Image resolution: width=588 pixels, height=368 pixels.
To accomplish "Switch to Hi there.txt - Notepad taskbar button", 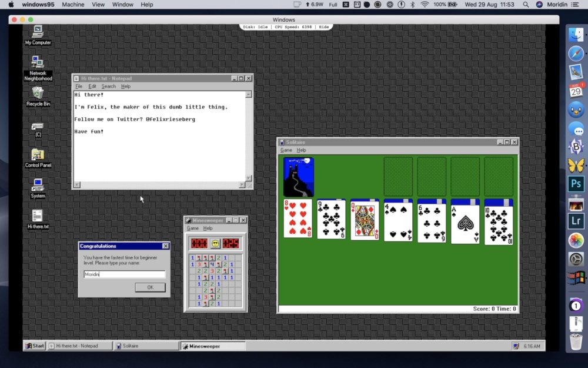I will coord(80,346).
